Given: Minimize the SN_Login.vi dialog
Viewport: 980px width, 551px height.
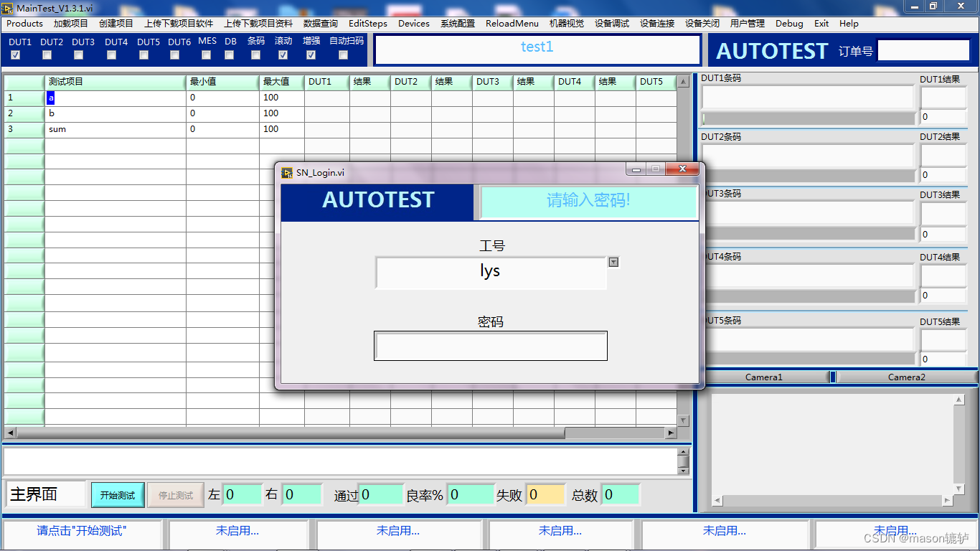Looking at the screenshot, I should pyautogui.click(x=636, y=169).
